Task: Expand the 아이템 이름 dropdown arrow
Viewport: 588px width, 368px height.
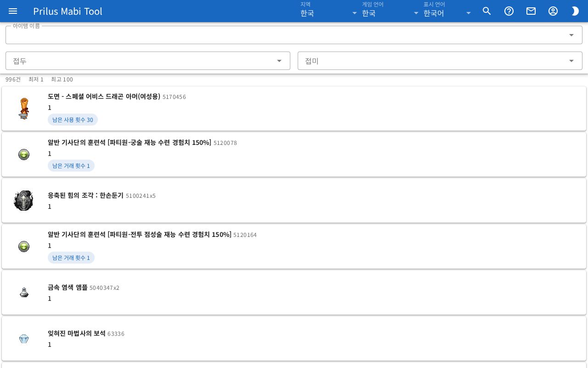Action: pyautogui.click(x=571, y=35)
